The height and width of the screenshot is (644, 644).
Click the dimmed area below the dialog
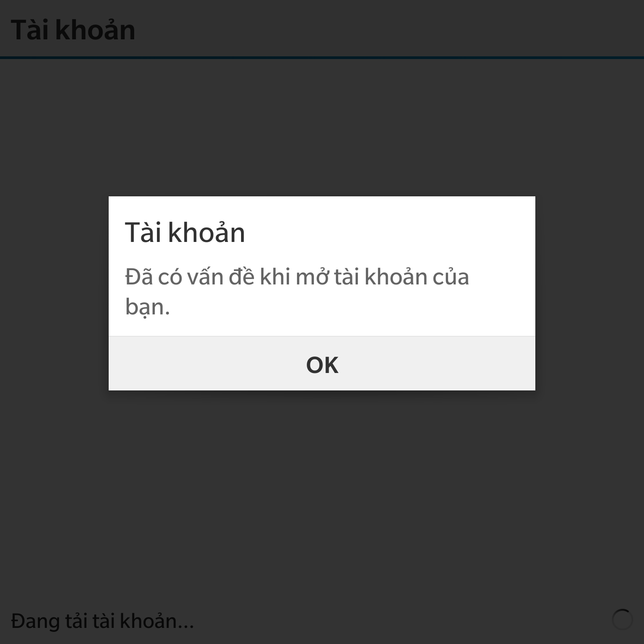[x=322, y=492]
